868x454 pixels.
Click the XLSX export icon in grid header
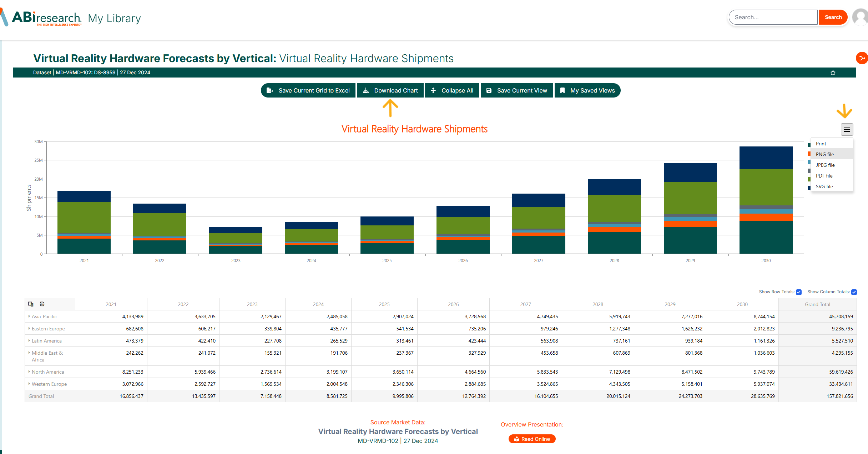42,304
